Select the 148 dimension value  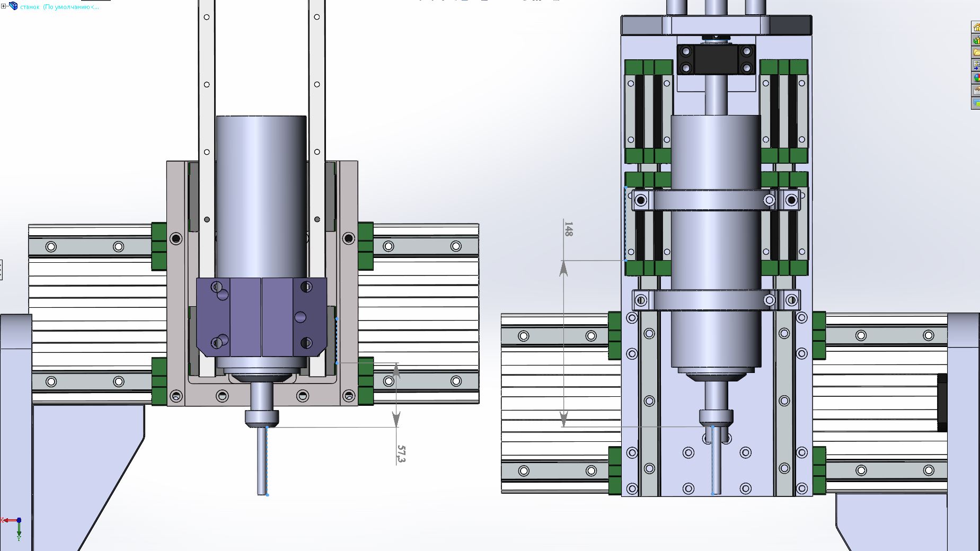(x=568, y=229)
